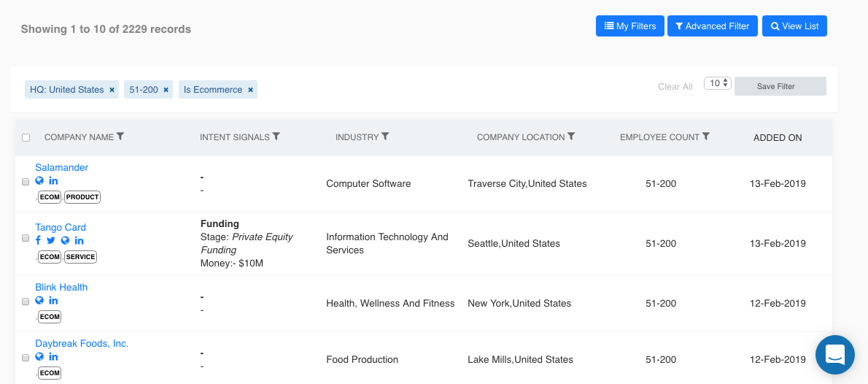Visit Salamander's website globe icon
The image size is (868, 384).
(x=39, y=180)
